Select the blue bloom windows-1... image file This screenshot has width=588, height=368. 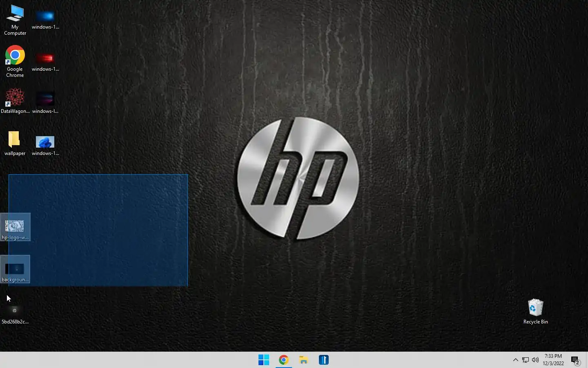tap(45, 146)
